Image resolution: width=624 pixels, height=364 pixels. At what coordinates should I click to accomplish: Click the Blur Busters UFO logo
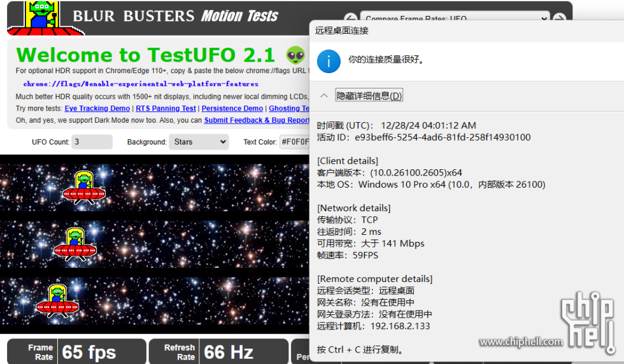[x=46, y=18]
